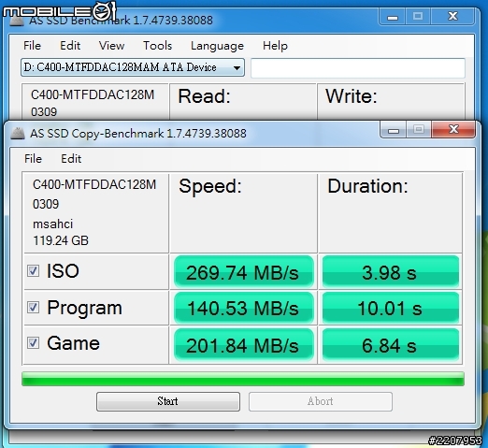Image resolution: width=488 pixels, height=448 pixels.
Task: Click the Read: header in main window
Action: 204,96
